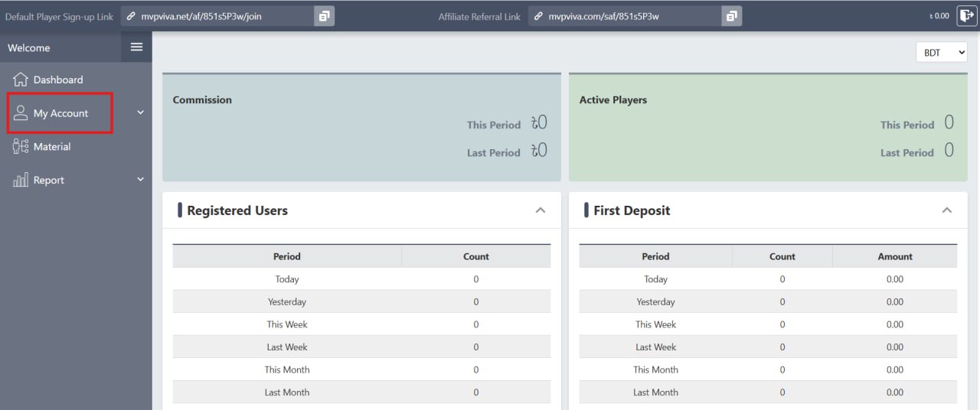The width and height of the screenshot is (980, 410).
Task: Collapse the Registered Users panel
Action: (541, 210)
